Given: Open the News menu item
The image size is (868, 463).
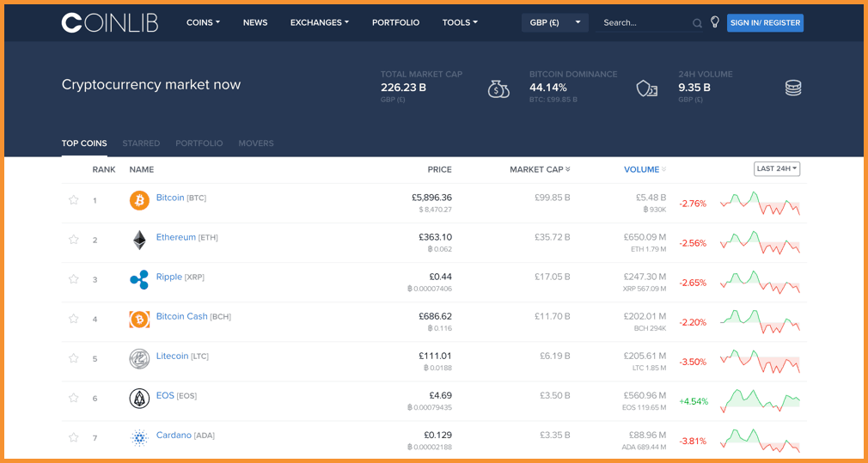Looking at the screenshot, I should pyautogui.click(x=255, y=22).
